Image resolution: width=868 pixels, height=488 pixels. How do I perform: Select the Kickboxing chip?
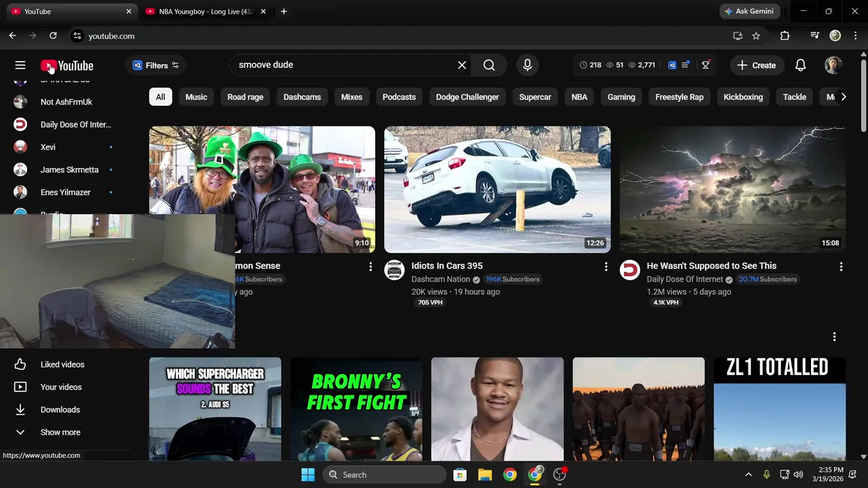coord(743,97)
